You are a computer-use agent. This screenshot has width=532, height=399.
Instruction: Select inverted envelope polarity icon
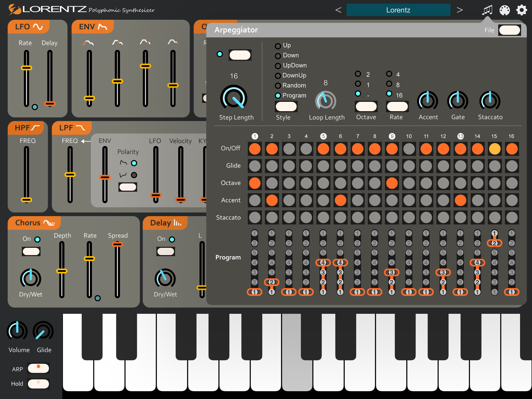(x=123, y=175)
